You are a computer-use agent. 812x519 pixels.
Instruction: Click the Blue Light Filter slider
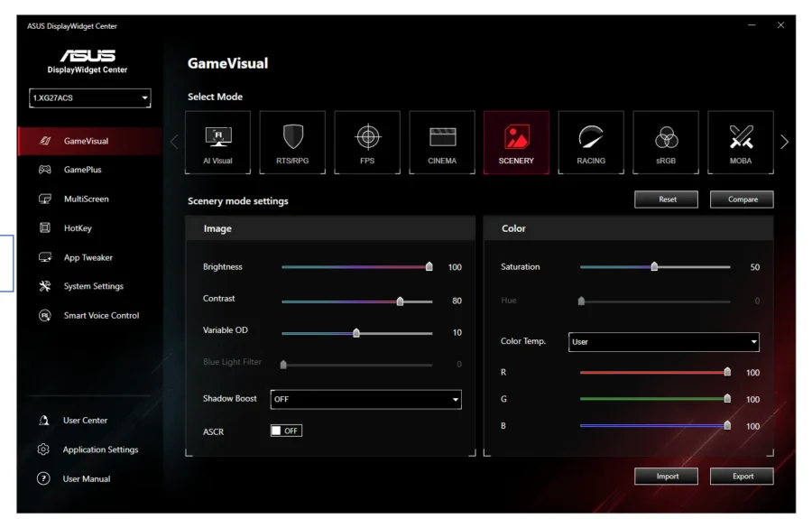coord(357,365)
